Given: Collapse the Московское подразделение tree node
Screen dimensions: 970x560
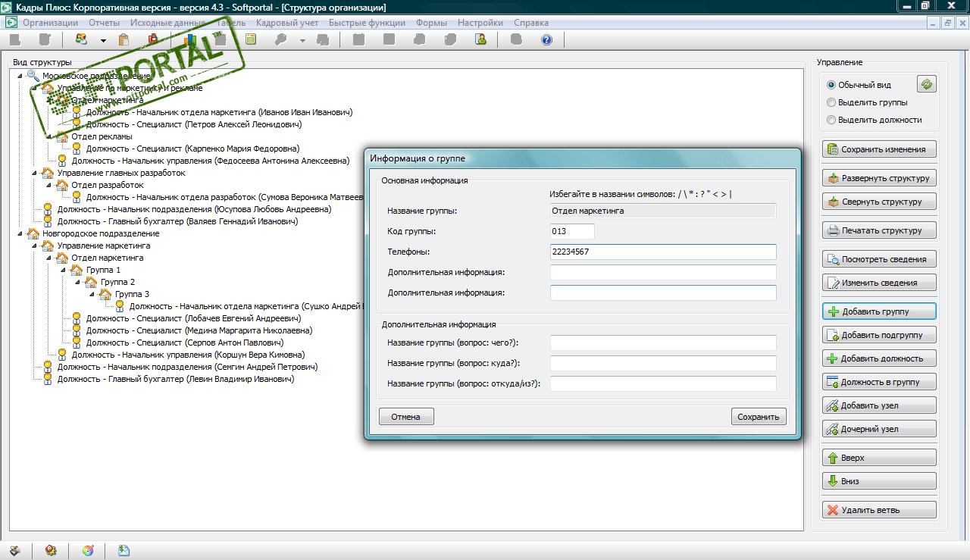Looking at the screenshot, I should pos(19,76).
